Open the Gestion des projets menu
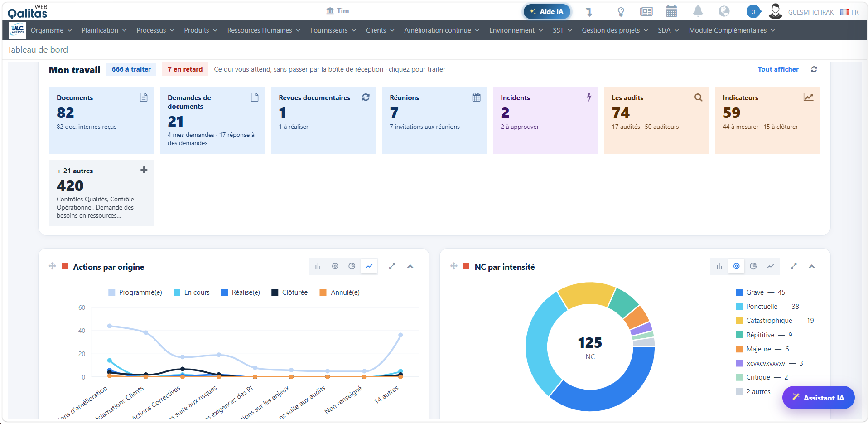The image size is (868, 424). (x=615, y=30)
